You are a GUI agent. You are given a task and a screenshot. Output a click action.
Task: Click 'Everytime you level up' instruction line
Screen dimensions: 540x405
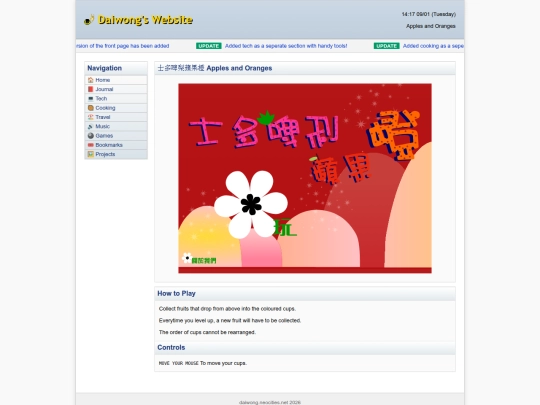pos(230,320)
